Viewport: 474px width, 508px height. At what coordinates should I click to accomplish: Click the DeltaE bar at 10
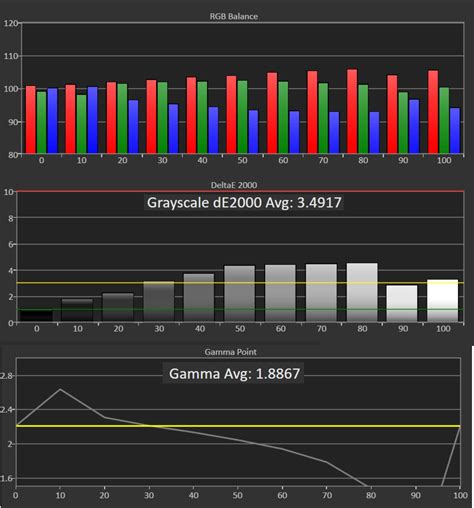point(77,310)
